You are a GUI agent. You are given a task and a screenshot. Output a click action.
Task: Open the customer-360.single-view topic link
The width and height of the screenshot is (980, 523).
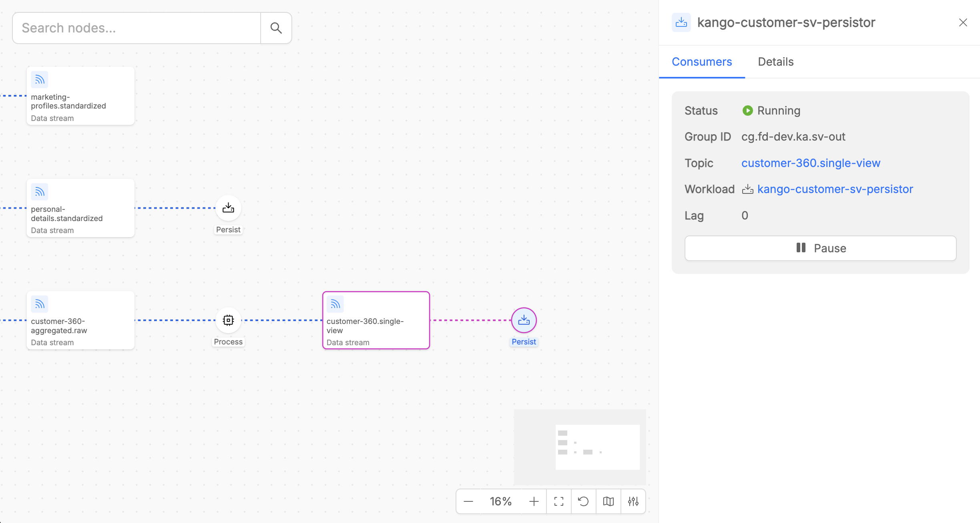point(811,163)
